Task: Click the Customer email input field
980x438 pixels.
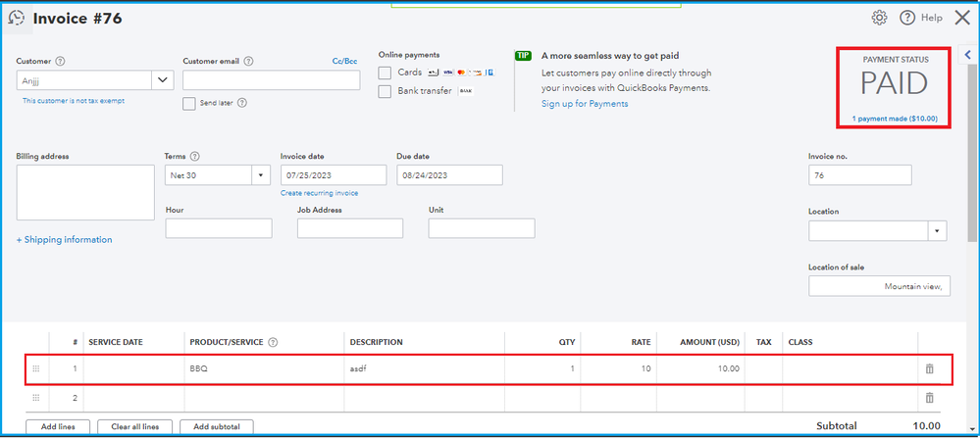Action: (272, 80)
